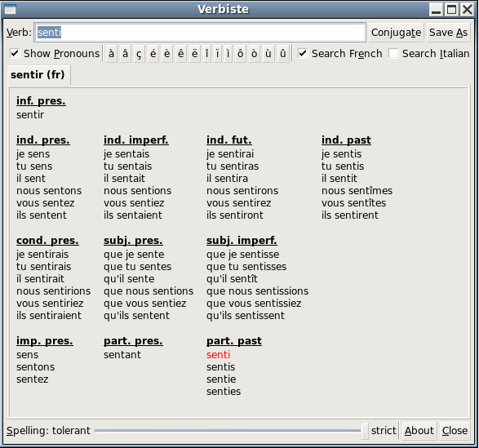
Task: Insert the é acute character
Action: [153, 54]
